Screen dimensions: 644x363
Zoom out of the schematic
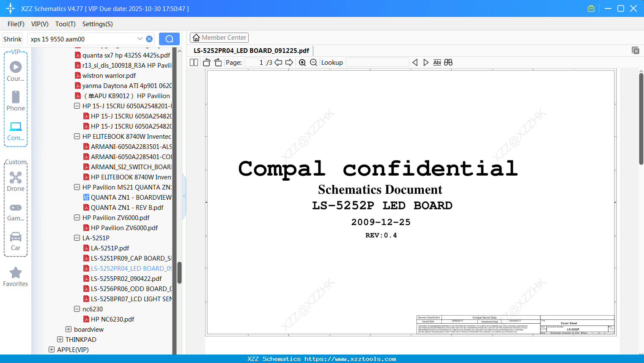click(313, 62)
